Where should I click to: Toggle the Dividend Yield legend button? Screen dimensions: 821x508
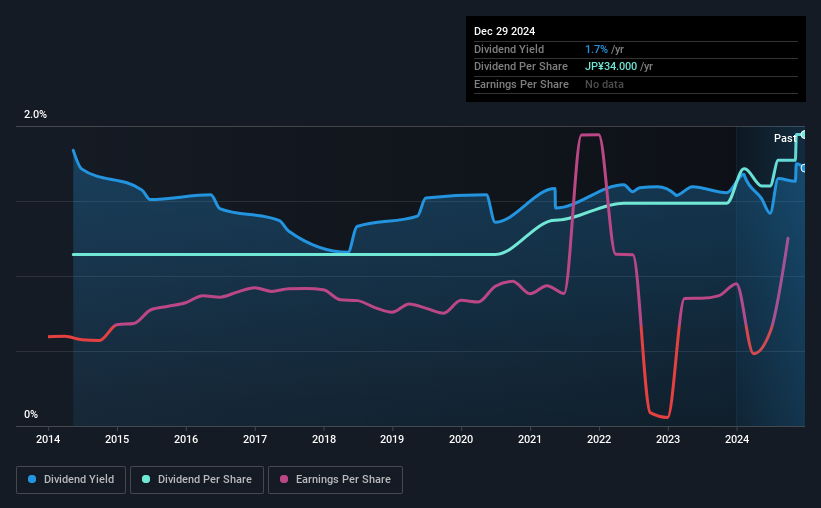(x=71, y=480)
